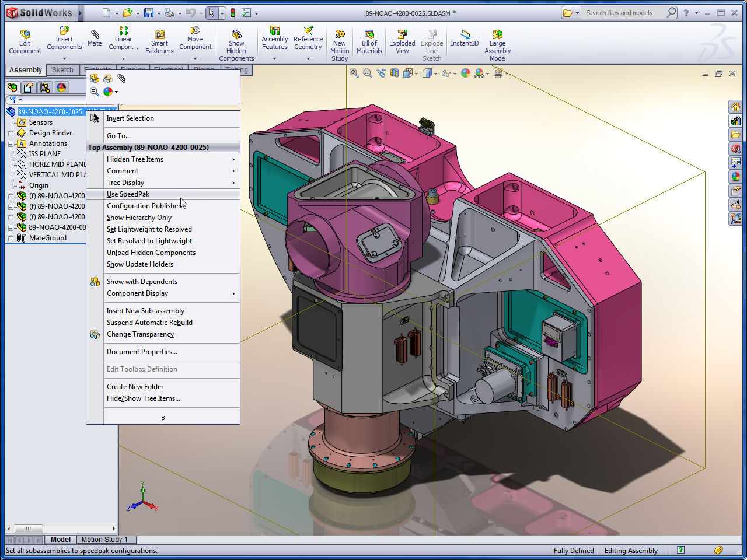
Task: Click the Search files and models field
Action: (x=624, y=13)
